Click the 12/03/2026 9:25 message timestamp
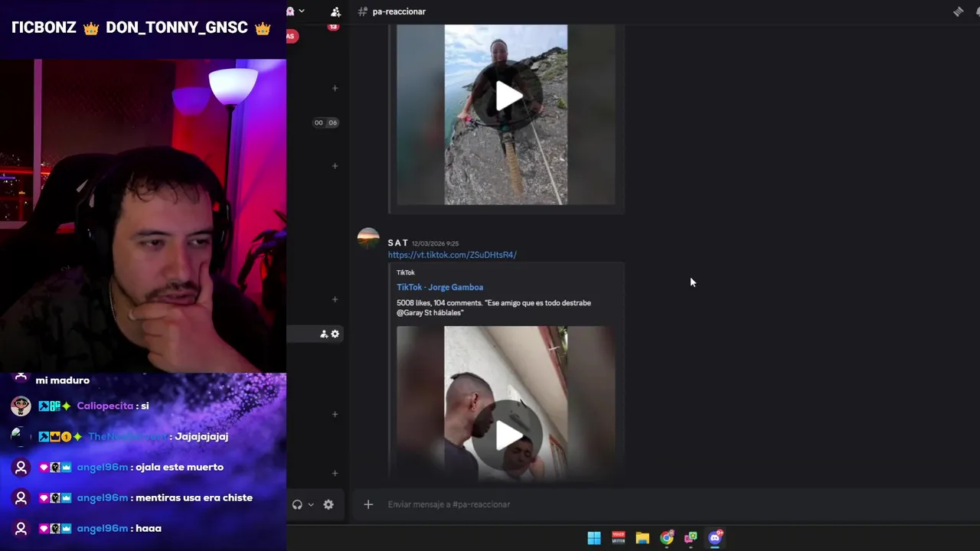980x551 pixels. coord(435,243)
